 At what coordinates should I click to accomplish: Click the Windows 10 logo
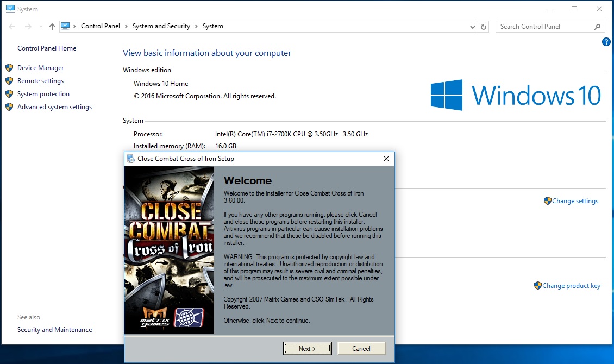516,95
